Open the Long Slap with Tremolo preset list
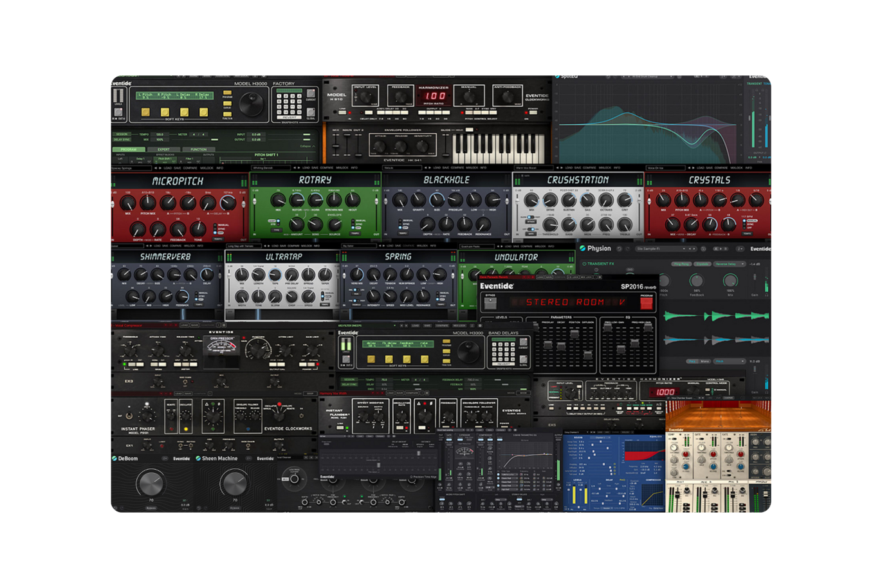This screenshot has width=882, height=588. click(x=244, y=246)
